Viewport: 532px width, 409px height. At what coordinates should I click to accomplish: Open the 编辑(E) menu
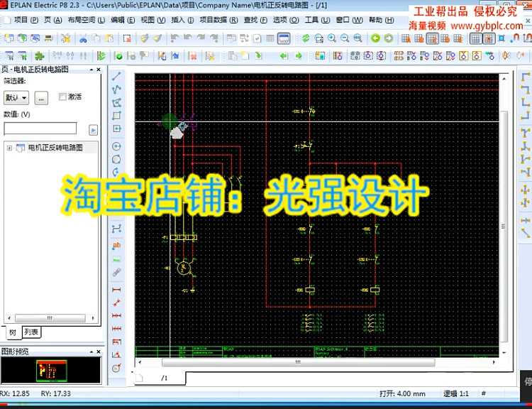(x=123, y=20)
